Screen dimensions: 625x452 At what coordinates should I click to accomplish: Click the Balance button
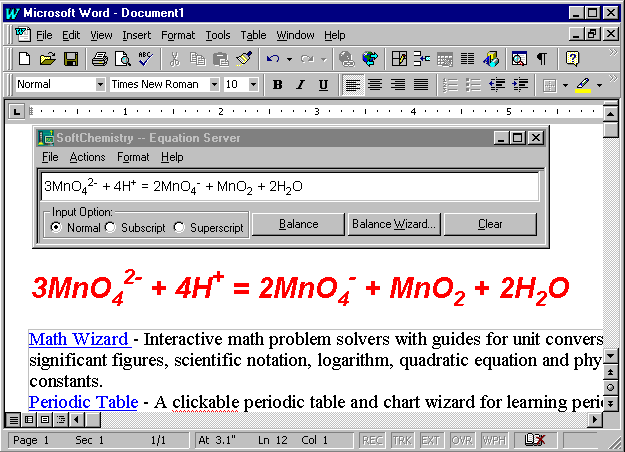(298, 224)
